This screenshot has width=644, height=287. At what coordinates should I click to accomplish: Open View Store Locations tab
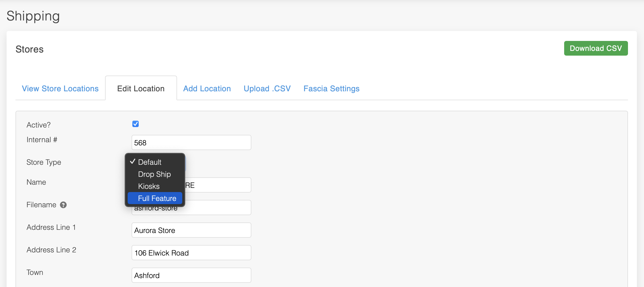pos(60,89)
